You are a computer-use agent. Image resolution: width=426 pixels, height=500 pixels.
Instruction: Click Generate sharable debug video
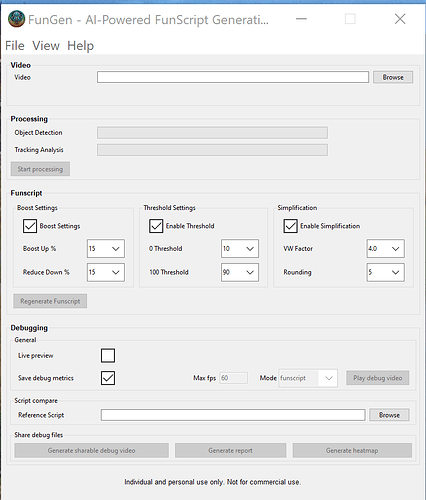tap(91, 450)
